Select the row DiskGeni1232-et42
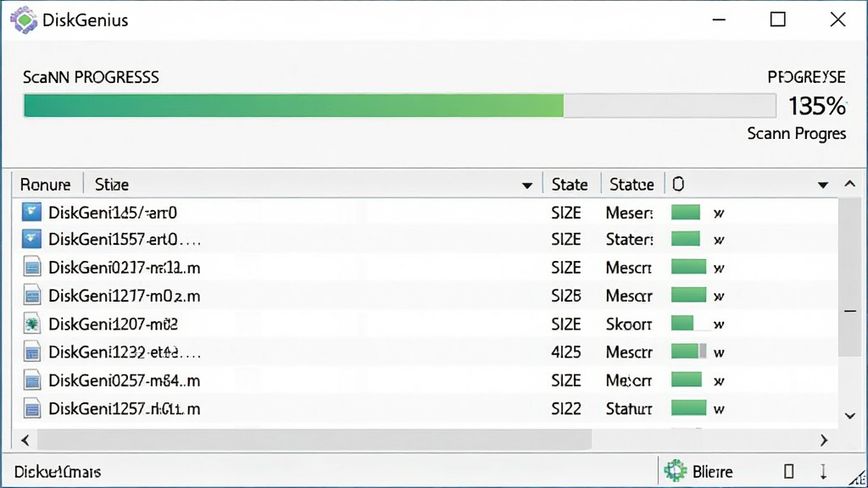The height and width of the screenshot is (488, 868). (426, 352)
